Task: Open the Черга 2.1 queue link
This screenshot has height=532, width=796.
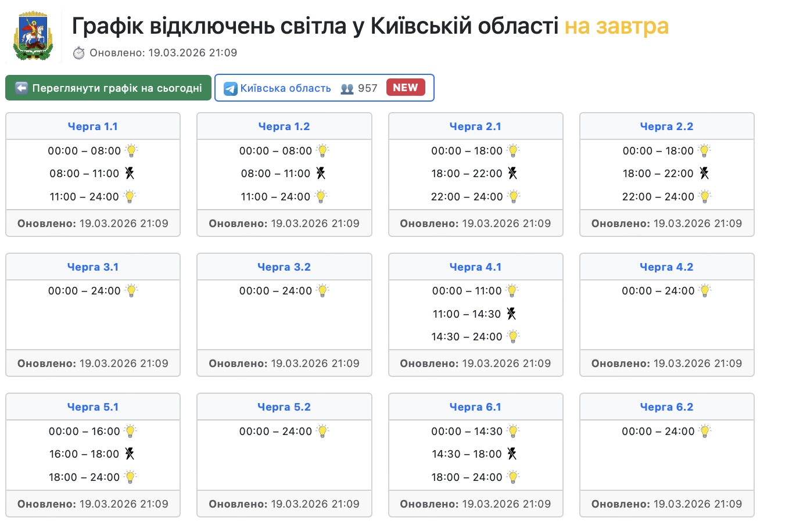Action: (x=475, y=127)
